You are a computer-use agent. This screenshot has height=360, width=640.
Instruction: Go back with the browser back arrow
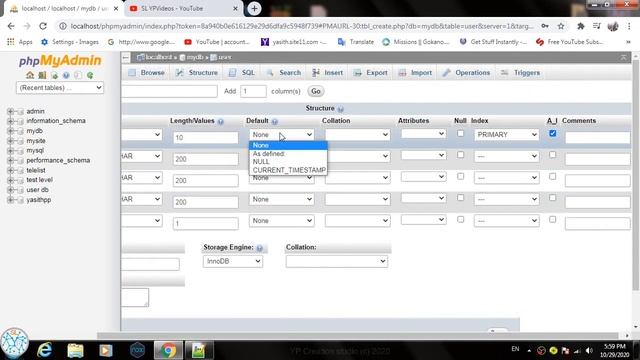[x=11, y=26]
